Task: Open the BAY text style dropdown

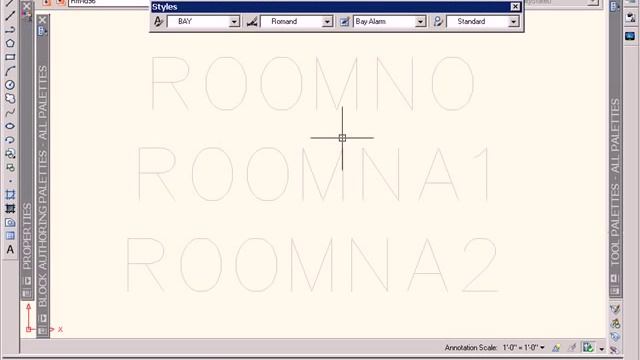Action: tap(234, 22)
